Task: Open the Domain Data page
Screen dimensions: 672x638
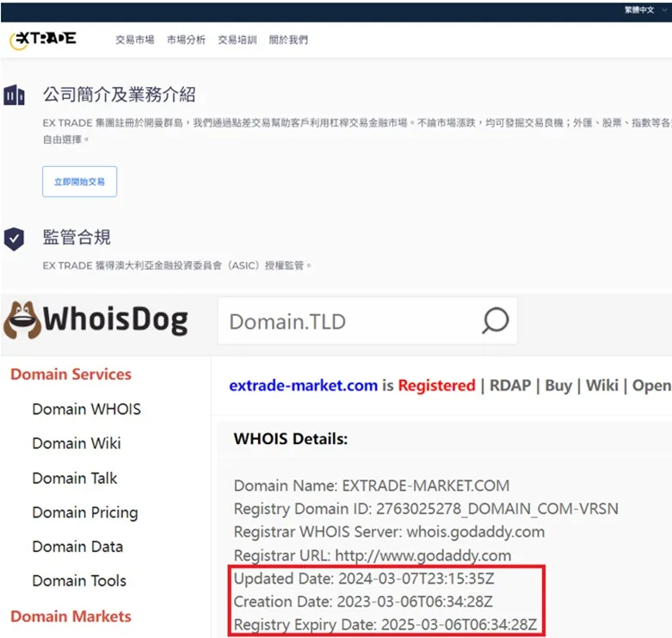Action: coord(77,547)
